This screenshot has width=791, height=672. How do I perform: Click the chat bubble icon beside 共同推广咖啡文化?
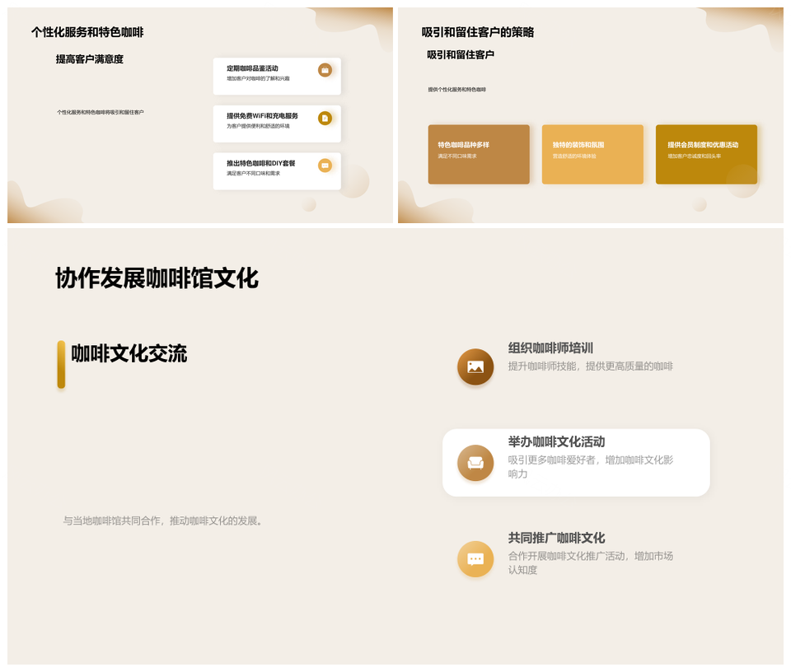pyautogui.click(x=475, y=559)
